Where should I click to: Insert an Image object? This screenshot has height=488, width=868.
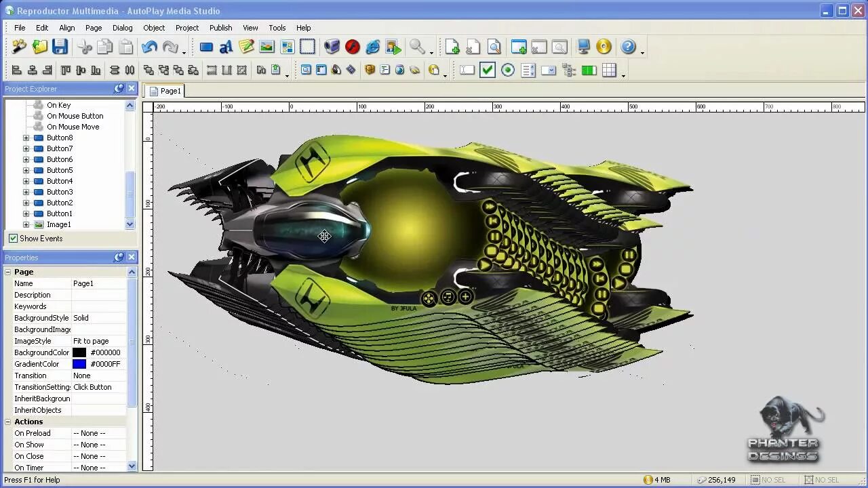tap(267, 47)
